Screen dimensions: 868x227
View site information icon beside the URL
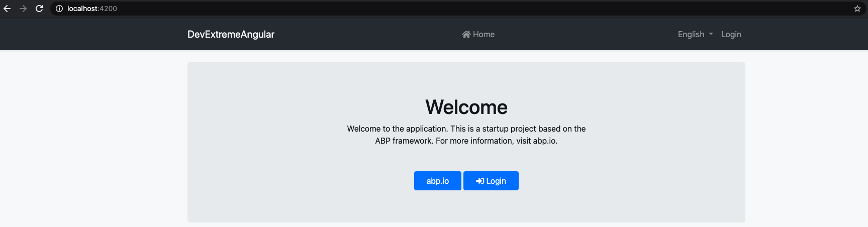pyautogui.click(x=59, y=9)
